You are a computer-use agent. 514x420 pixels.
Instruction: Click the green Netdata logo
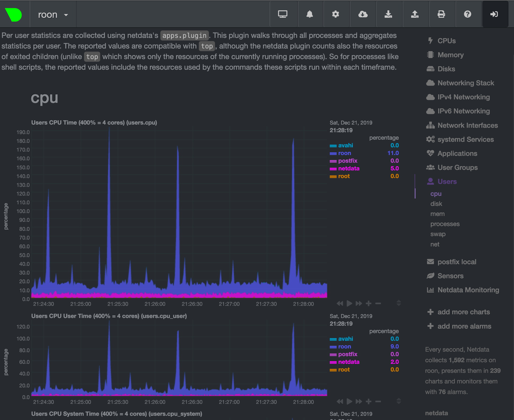click(x=14, y=14)
